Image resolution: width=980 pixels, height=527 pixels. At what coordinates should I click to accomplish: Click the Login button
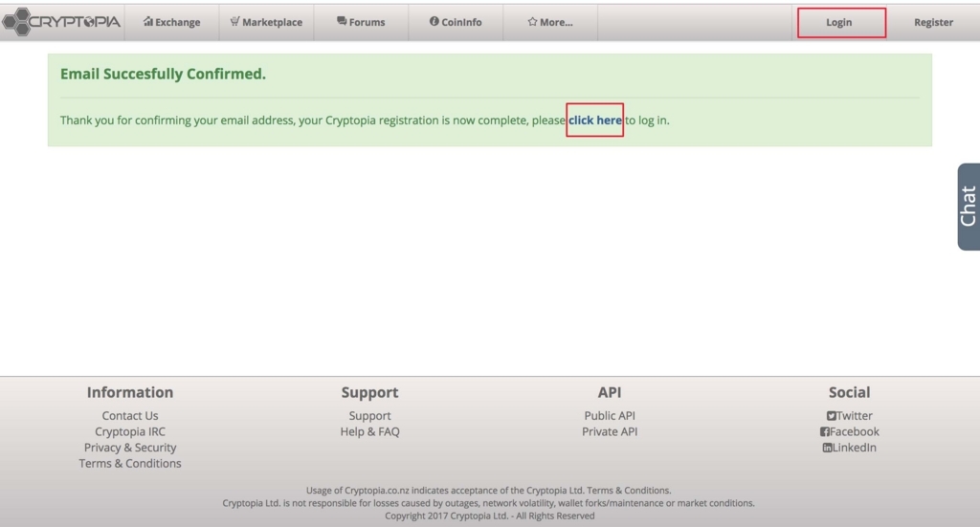(841, 23)
